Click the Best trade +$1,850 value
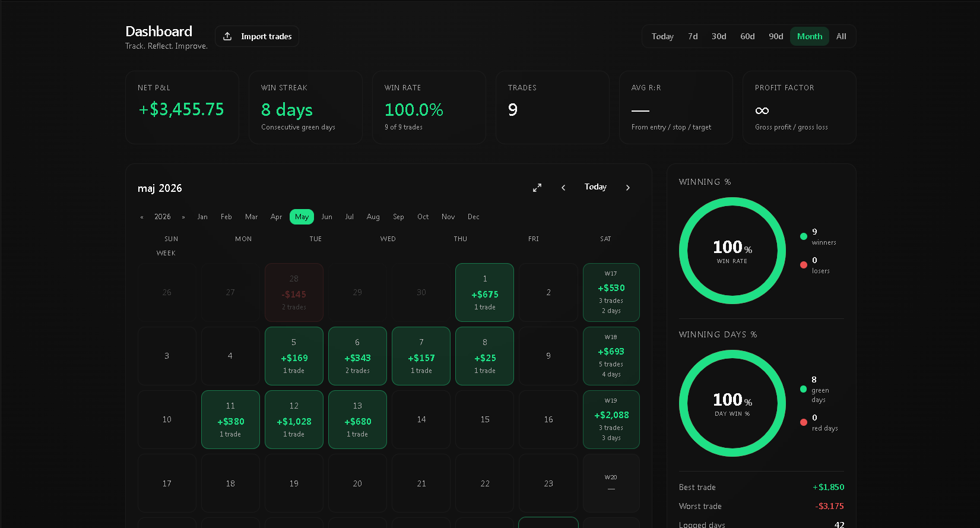Viewport: 980px width, 528px height. (829, 487)
